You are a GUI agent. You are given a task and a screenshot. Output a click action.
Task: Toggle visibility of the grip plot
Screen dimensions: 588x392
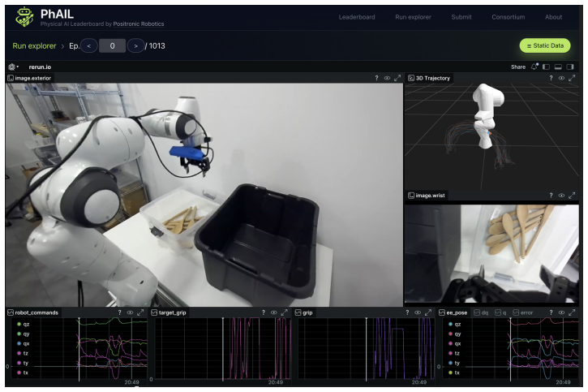coord(418,312)
